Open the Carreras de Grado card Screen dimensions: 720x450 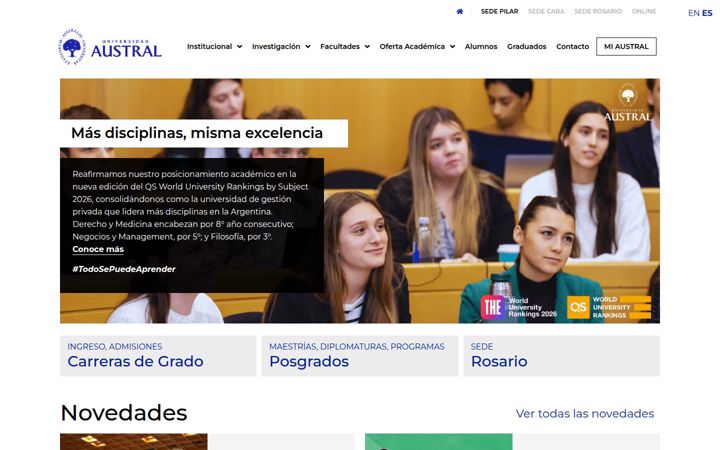[x=158, y=356]
